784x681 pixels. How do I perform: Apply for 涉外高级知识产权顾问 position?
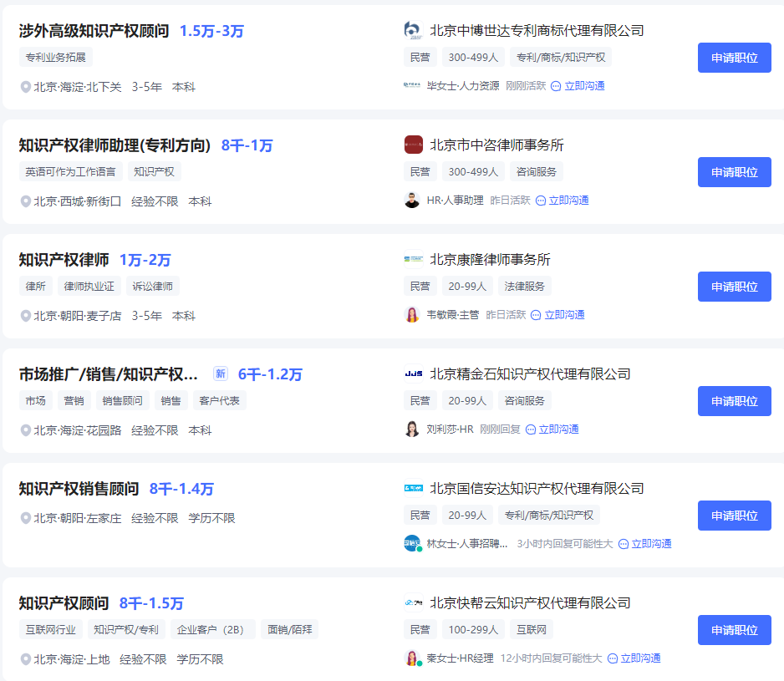(x=734, y=58)
